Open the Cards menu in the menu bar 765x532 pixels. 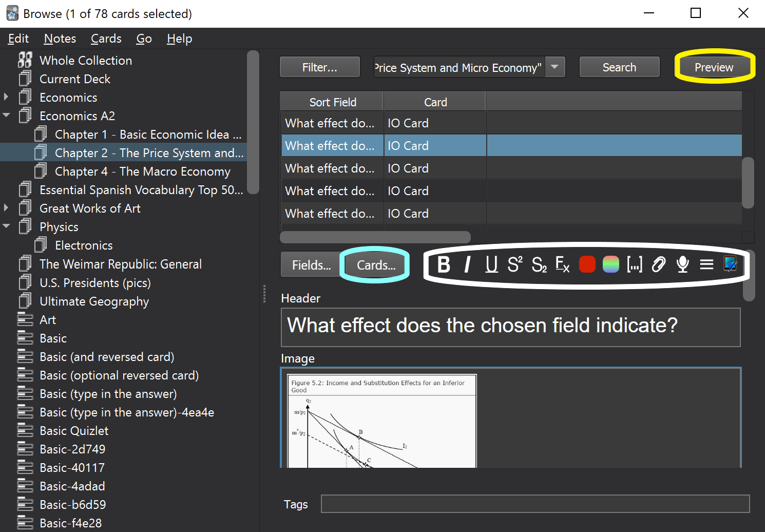[x=106, y=39]
